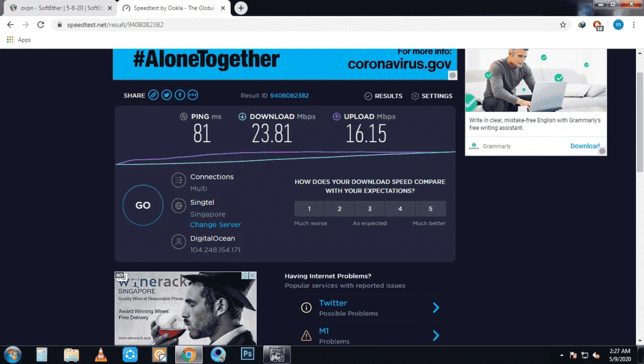The width and height of the screenshot is (644, 364).
Task: Click Twitter info circle icon
Action: [306, 307]
